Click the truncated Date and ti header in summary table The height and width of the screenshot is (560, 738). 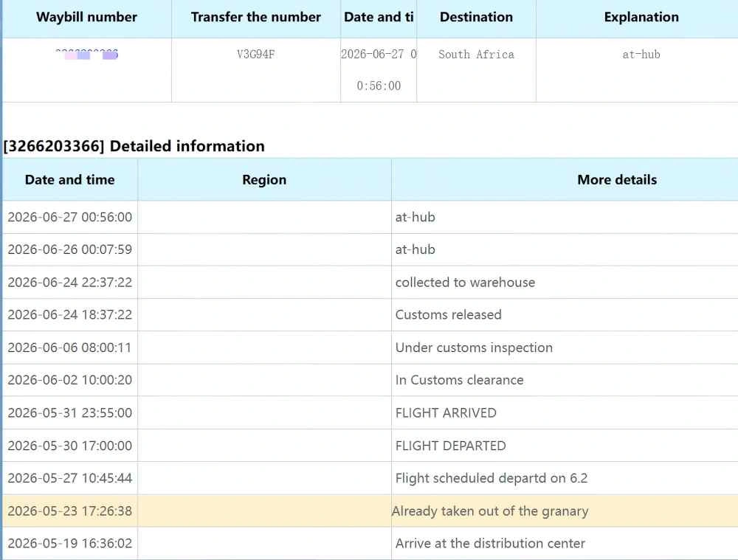(x=379, y=17)
